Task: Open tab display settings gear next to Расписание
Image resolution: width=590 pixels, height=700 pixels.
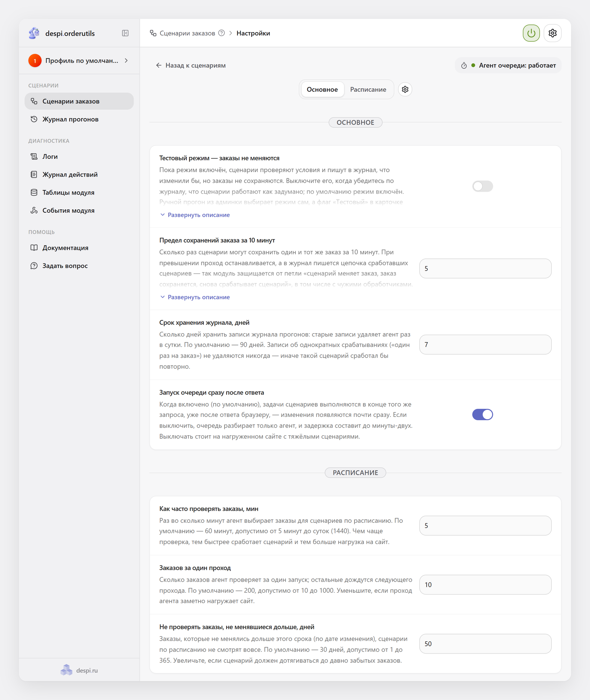Action: coord(405,89)
